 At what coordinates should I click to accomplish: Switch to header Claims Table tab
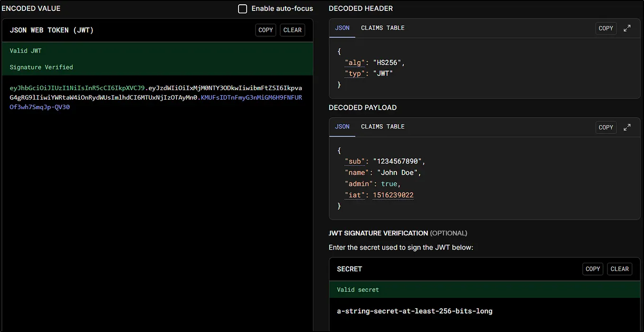click(383, 28)
